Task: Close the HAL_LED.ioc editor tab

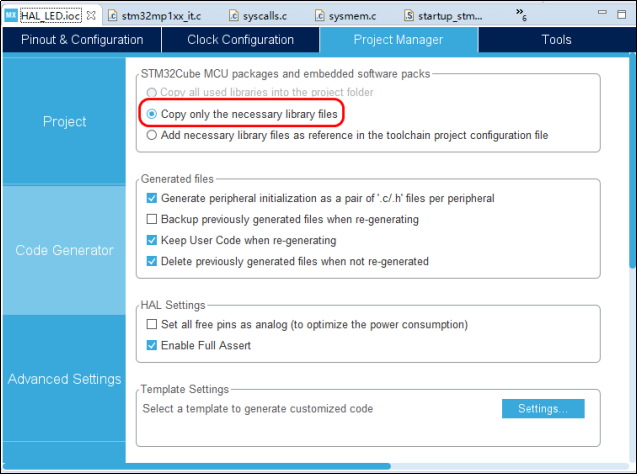Action: [x=91, y=15]
